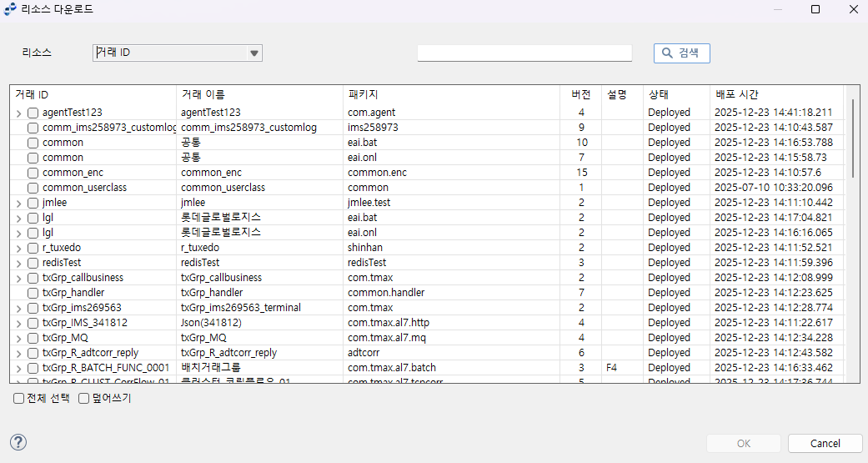Click the 검색 search button

(x=681, y=53)
